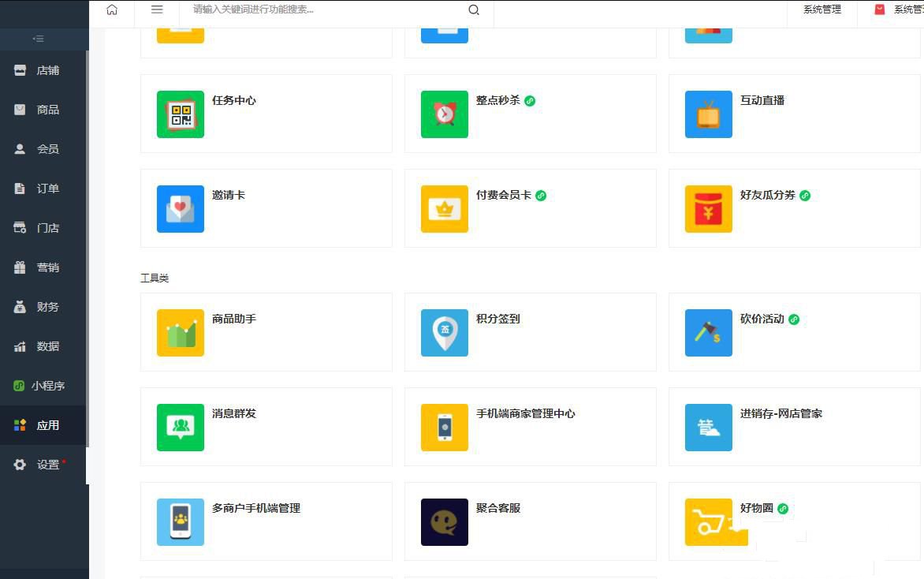924x579 pixels.
Task: Open the 消息群发 mass messaging tool
Action: pyautogui.click(x=233, y=413)
